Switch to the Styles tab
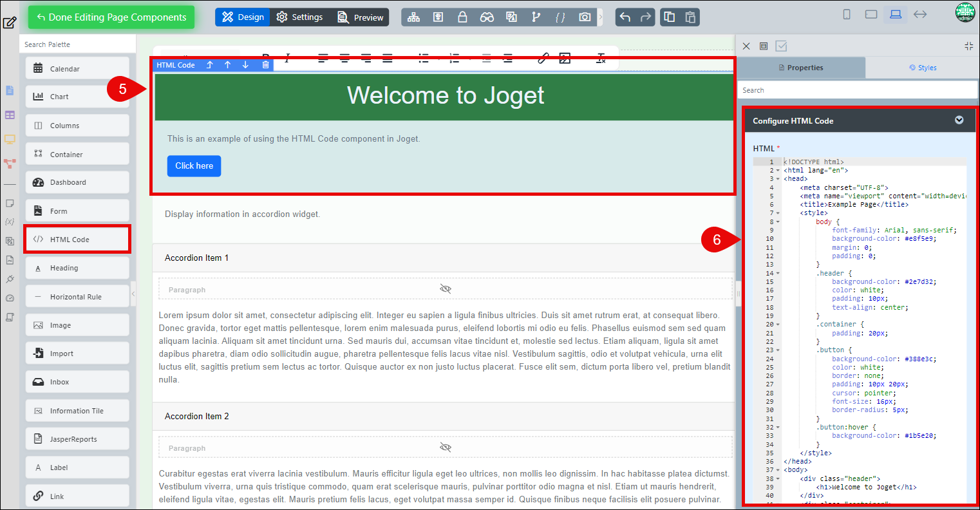 click(x=923, y=68)
